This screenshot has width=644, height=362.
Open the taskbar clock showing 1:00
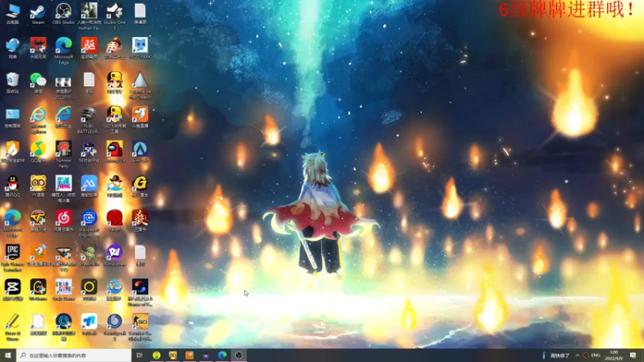coord(614,356)
